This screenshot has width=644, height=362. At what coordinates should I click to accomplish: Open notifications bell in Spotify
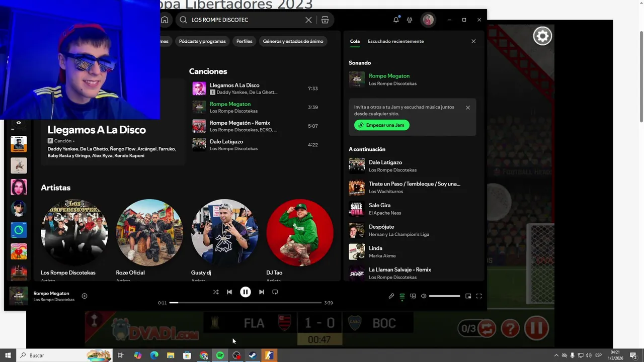coord(396,20)
